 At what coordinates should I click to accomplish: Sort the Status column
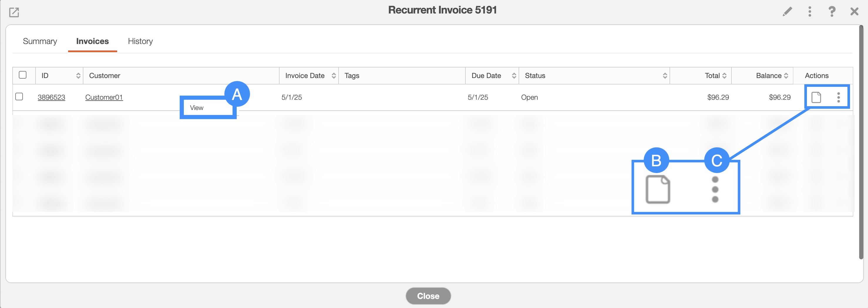coord(665,76)
